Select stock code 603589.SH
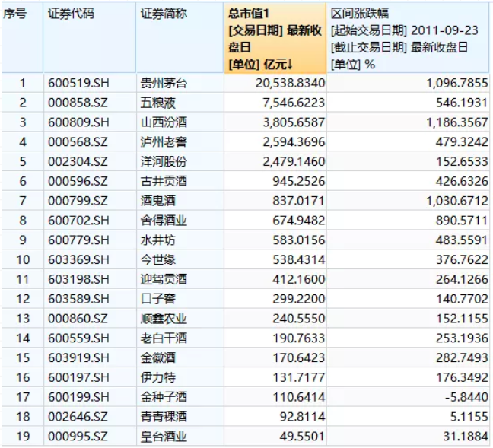 click(78, 299)
